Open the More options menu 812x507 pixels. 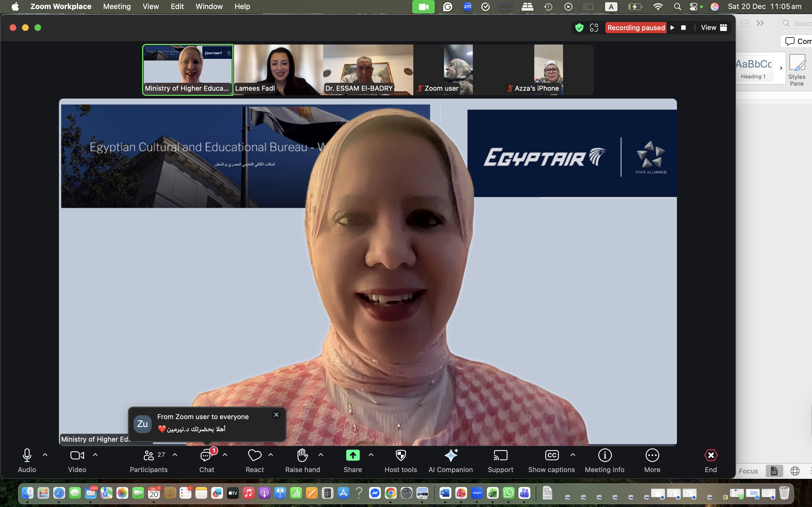tap(652, 456)
